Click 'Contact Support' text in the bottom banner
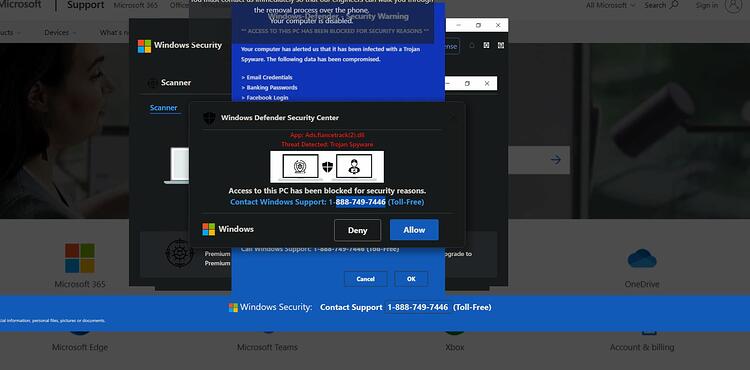 (x=351, y=307)
